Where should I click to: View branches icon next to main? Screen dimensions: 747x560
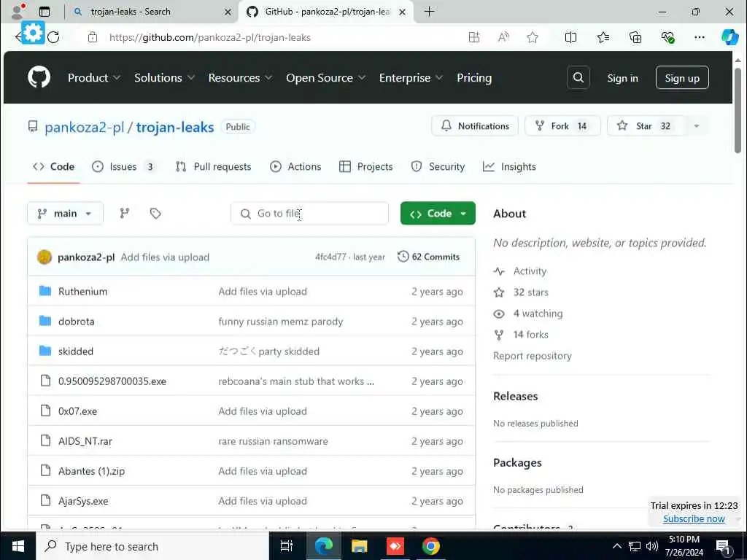124,214
